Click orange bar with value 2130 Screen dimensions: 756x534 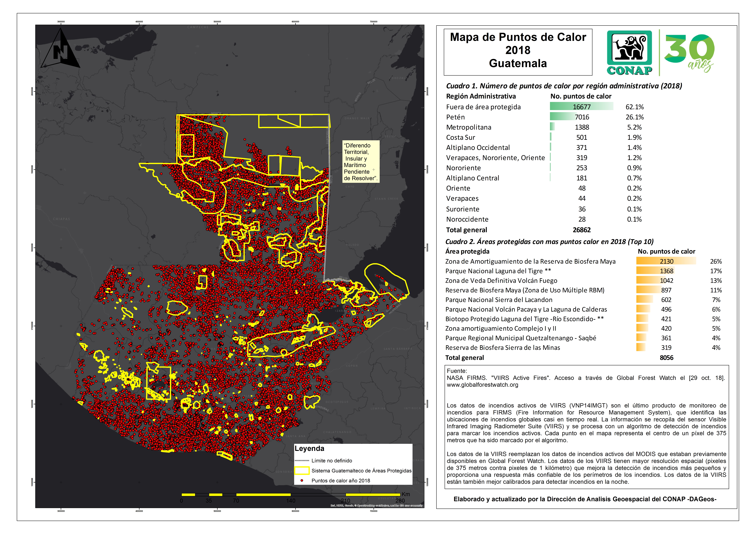[666, 261]
